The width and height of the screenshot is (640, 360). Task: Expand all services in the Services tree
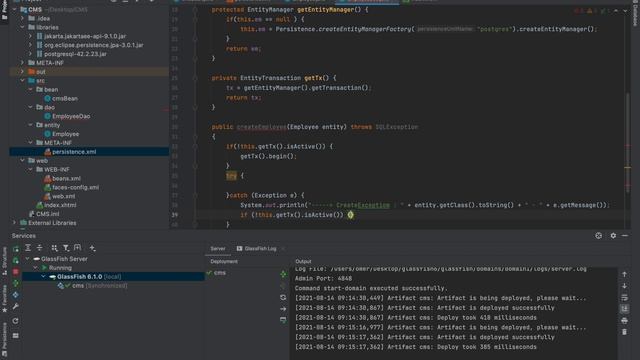[28, 248]
